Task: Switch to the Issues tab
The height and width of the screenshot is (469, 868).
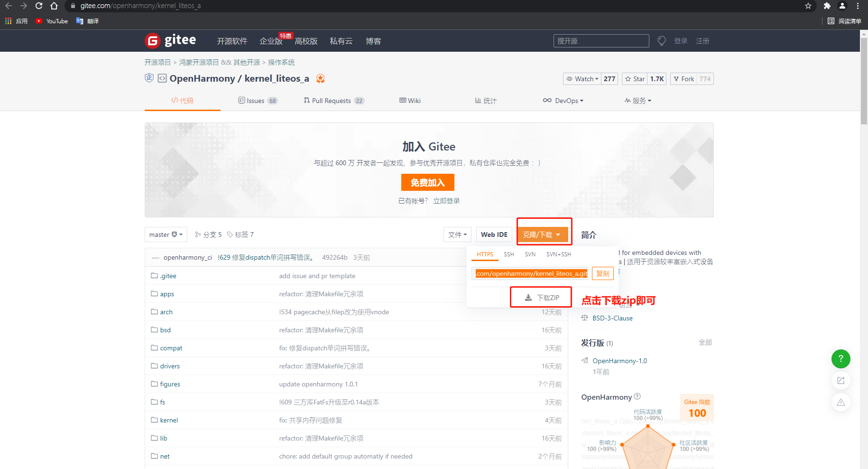Action: pos(258,101)
